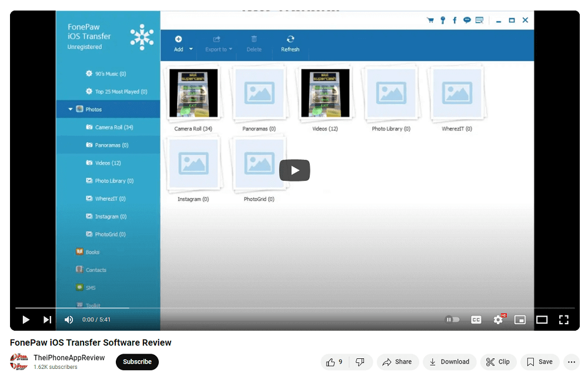The width and height of the screenshot is (588, 373).
Task: Subscribe to TheiPhoneAppReview channel
Action: click(x=137, y=362)
